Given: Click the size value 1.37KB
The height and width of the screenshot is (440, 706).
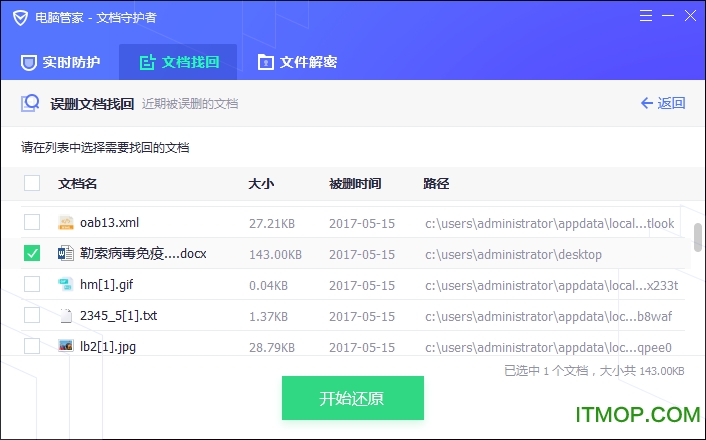Looking at the screenshot, I should coord(268,317).
